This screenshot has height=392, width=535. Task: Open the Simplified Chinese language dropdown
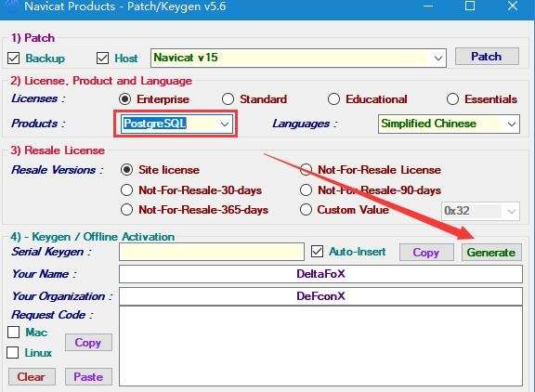(449, 124)
